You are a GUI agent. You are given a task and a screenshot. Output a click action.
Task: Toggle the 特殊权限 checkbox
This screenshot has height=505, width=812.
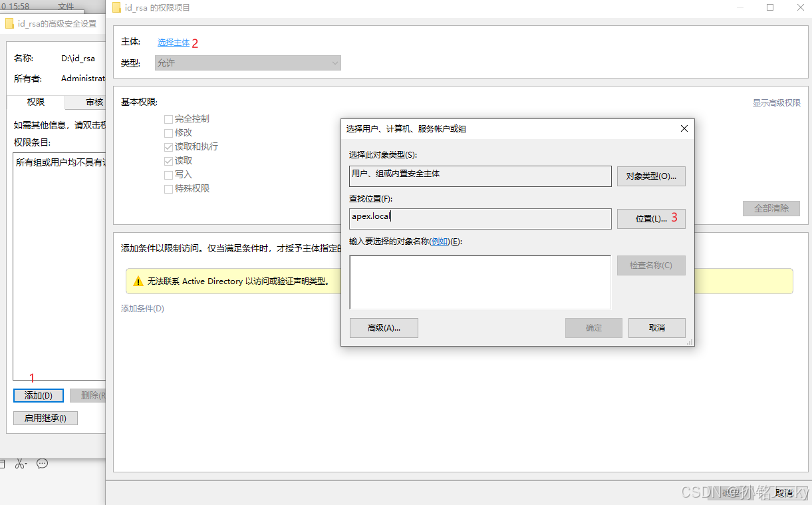(x=168, y=188)
